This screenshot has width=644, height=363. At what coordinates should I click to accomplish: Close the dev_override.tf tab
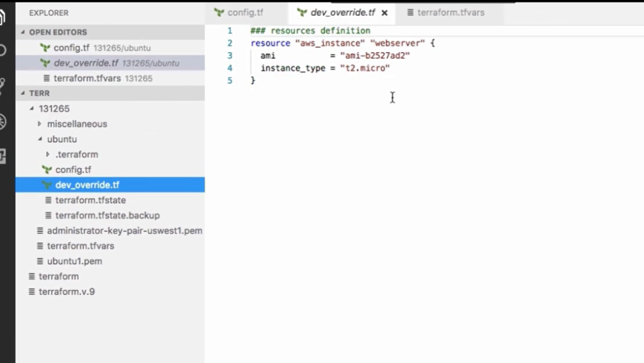coord(384,13)
